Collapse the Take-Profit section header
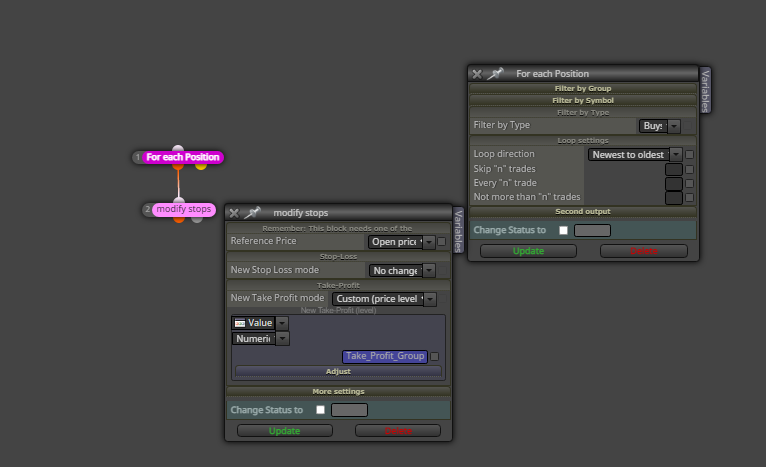The image size is (766, 467). 338,286
